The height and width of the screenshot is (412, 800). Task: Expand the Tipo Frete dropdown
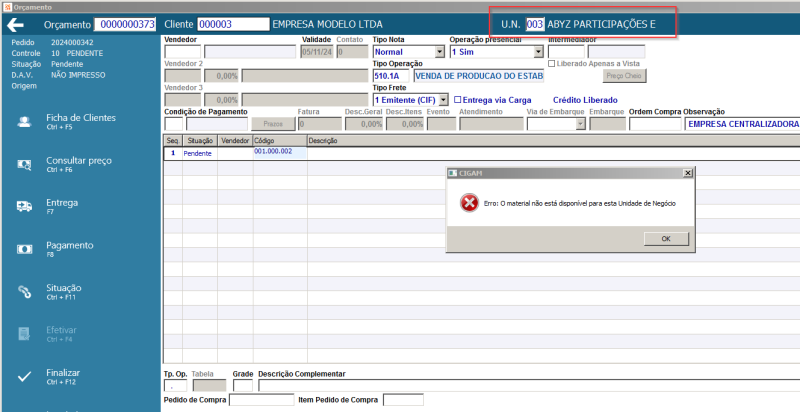coord(443,100)
